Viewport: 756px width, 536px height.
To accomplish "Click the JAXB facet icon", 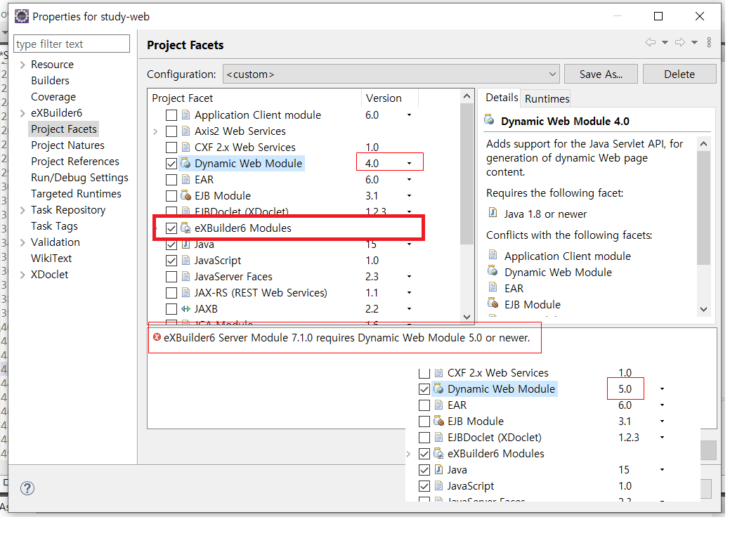I will pos(185,309).
